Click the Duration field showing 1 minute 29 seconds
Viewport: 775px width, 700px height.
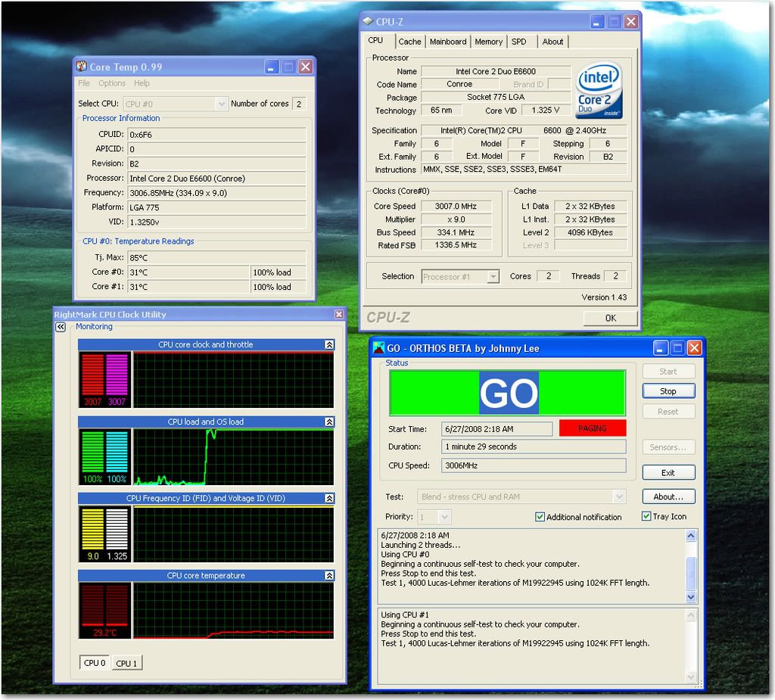click(x=534, y=446)
